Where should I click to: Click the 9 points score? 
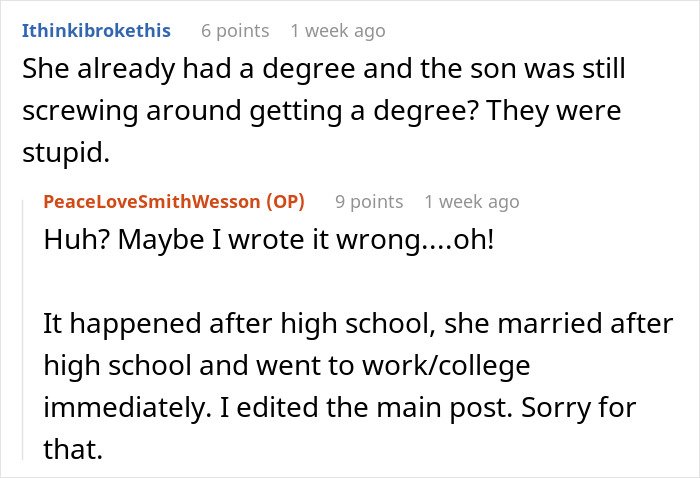369,201
